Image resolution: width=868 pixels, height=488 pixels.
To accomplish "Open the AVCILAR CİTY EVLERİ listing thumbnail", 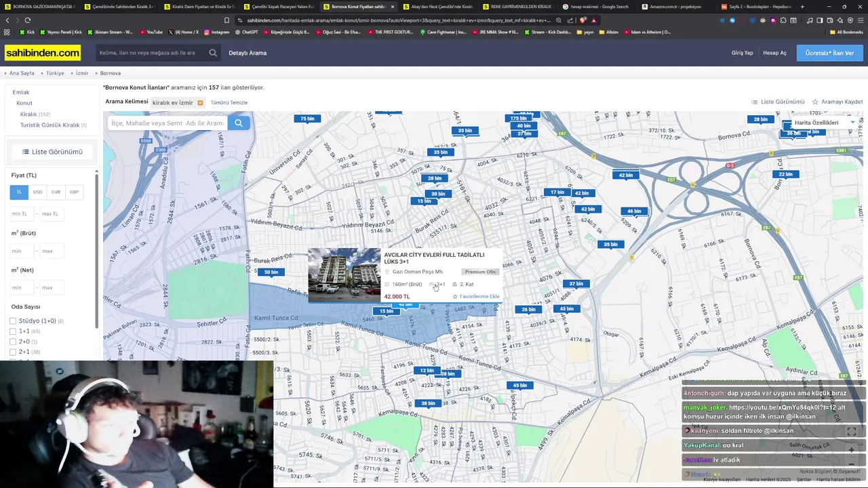I will (344, 275).
